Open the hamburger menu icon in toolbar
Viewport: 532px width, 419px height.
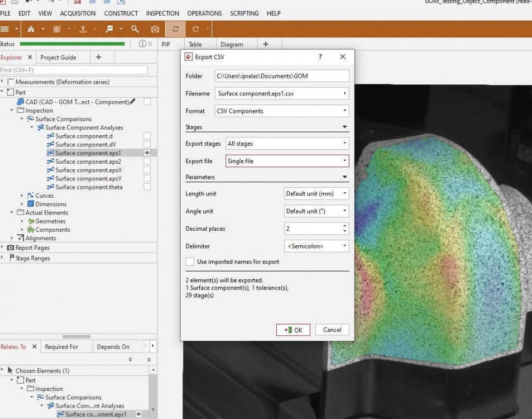5,29
